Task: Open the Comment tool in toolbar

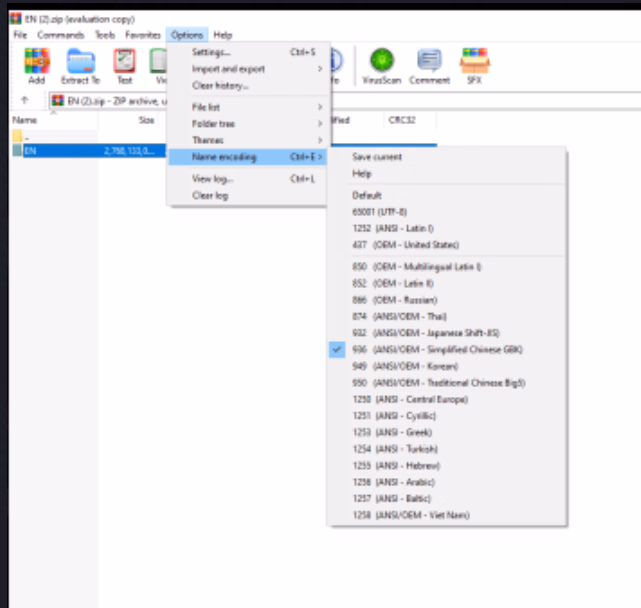Action: click(429, 65)
